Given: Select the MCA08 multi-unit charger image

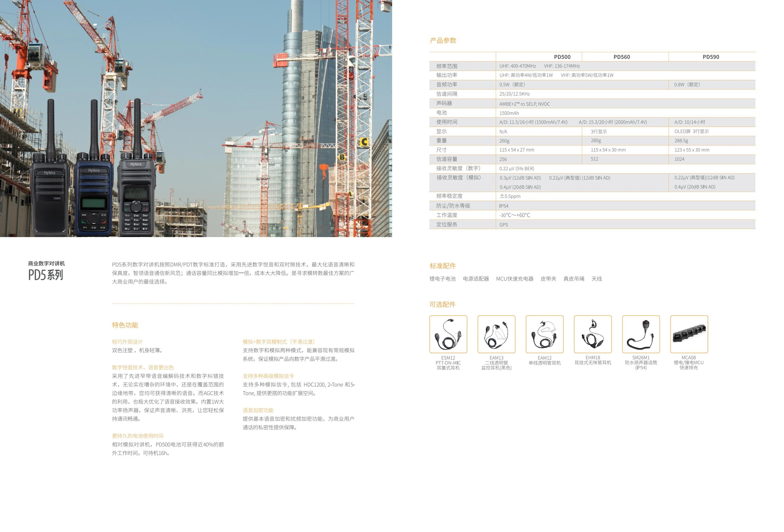Looking at the screenshot, I should (x=689, y=334).
